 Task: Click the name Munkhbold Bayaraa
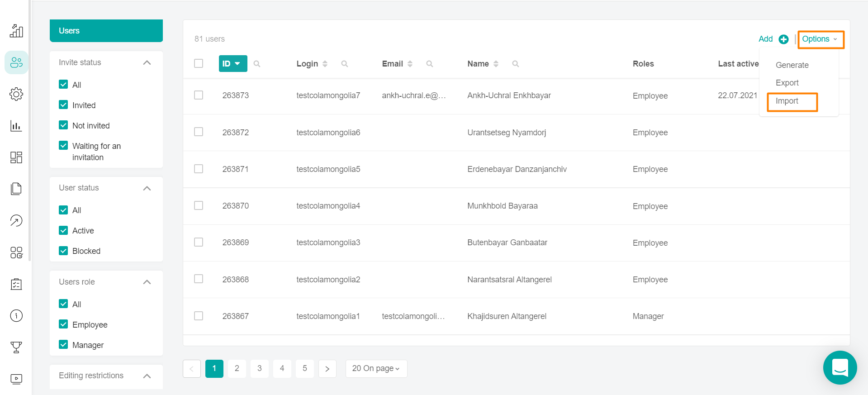(503, 206)
